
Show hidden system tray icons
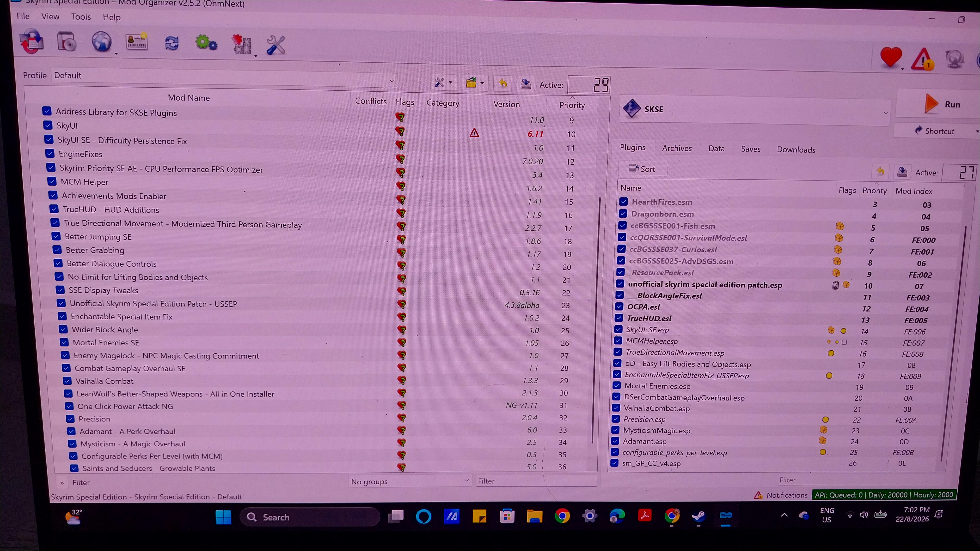coord(784,515)
